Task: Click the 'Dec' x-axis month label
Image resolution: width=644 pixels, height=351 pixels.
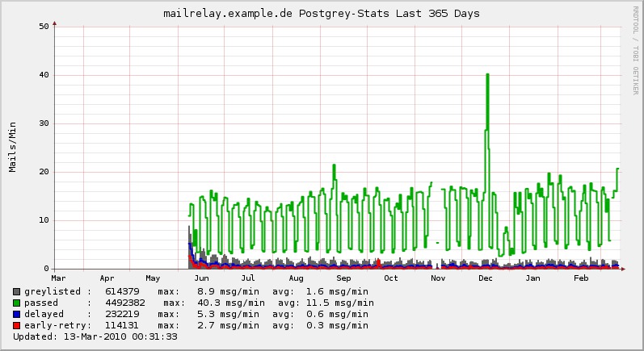Action: click(486, 278)
